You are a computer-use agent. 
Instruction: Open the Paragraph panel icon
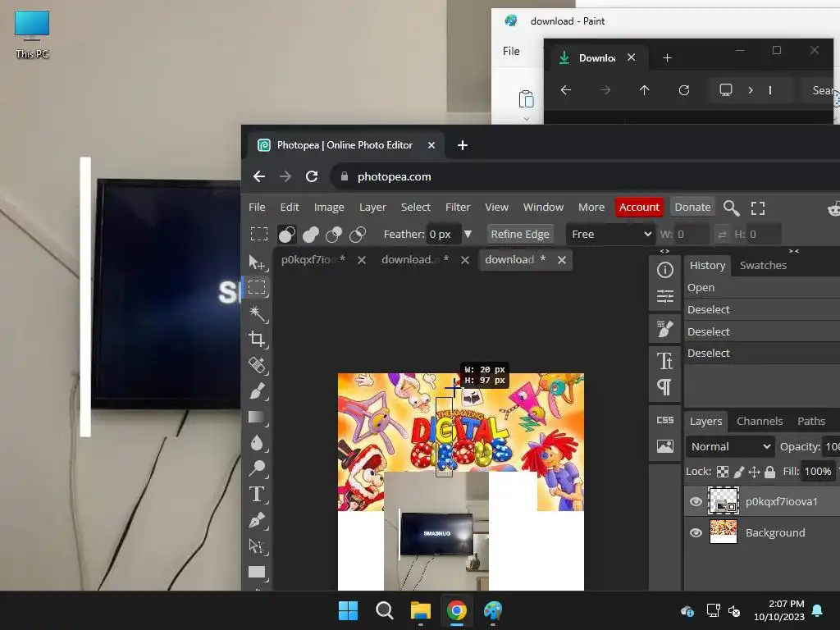664,387
